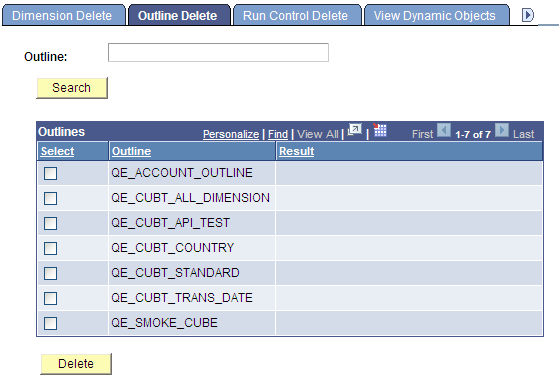This screenshot has height=381, width=559.
Task: Show previous row arrow in Outlines grid
Action: coord(444,130)
